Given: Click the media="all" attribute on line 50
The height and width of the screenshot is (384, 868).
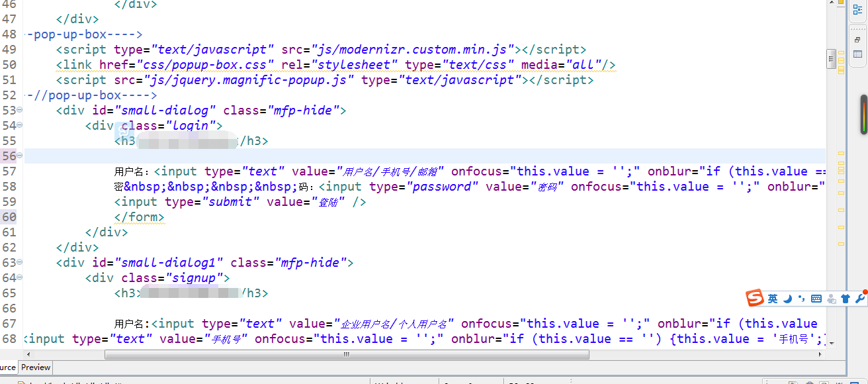Looking at the screenshot, I should (x=561, y=65).
